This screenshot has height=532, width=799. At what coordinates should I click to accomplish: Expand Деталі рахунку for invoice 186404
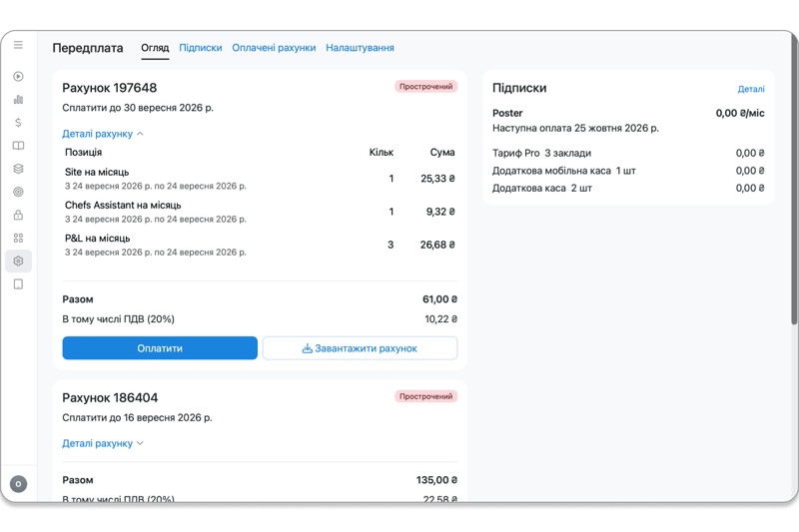tap(103, 443)
